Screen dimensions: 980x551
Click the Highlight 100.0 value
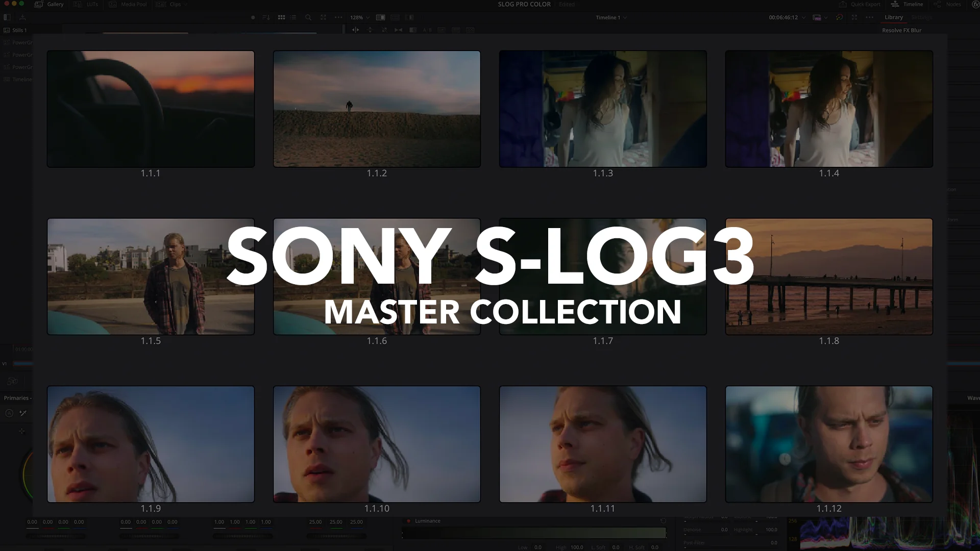771,530
